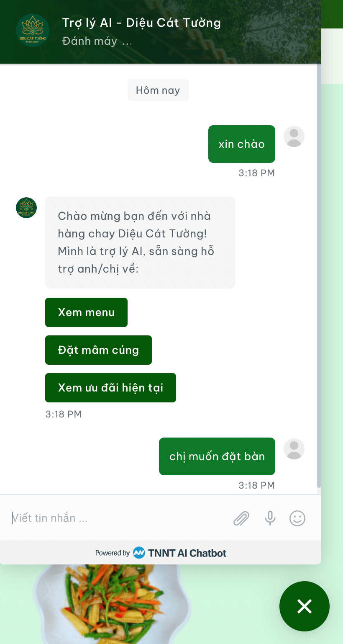Open the emoji picker smiley
The height and width of the screenshot is (644, 343).
[x=297, y=518]
